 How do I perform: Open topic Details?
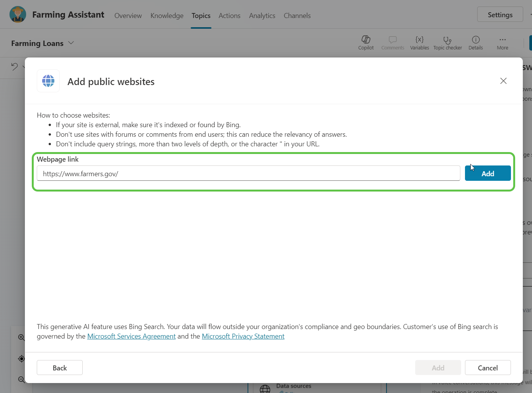pos(475,43)
